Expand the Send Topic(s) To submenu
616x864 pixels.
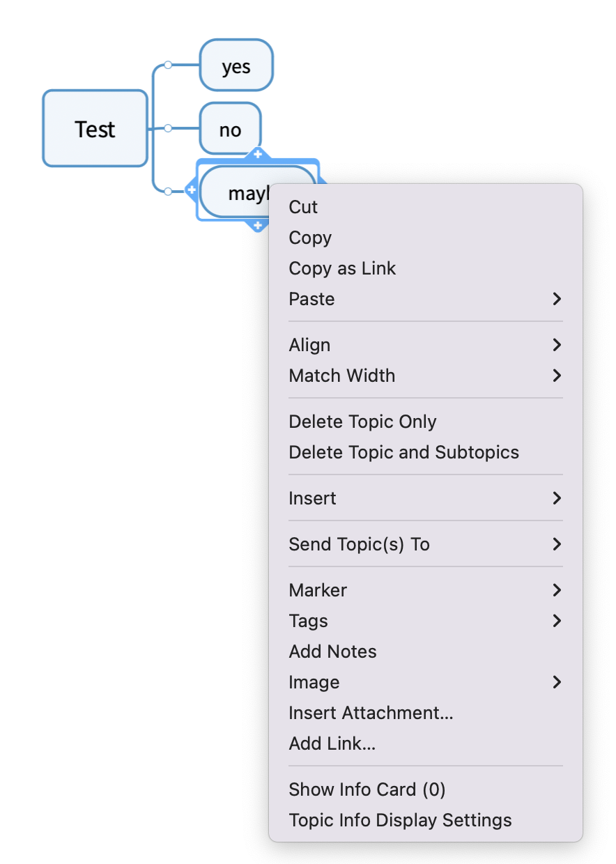click(425, 544)
